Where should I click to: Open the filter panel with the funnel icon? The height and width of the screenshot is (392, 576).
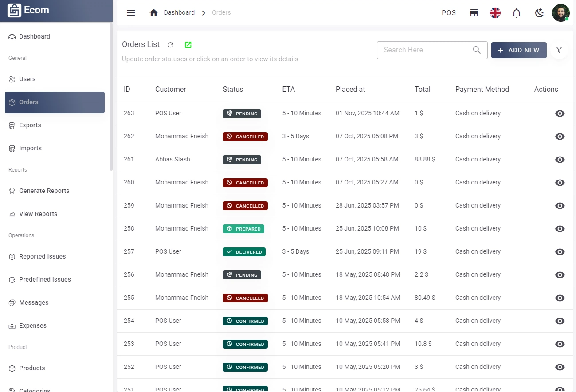click(x=559, y=50)
